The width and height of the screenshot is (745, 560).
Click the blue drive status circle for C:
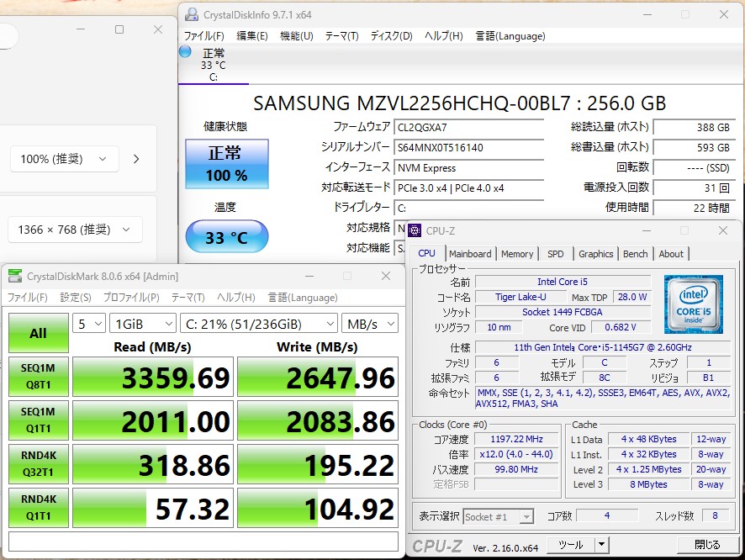186,52
